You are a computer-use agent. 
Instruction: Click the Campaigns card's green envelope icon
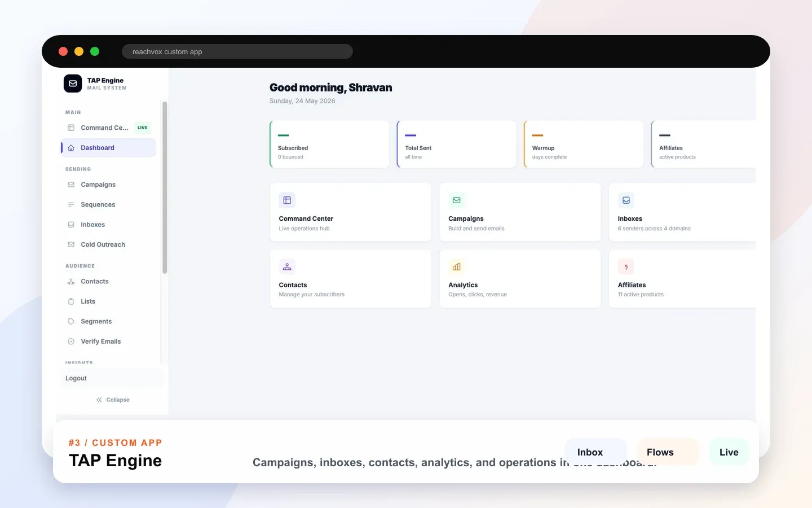point(457,200)
